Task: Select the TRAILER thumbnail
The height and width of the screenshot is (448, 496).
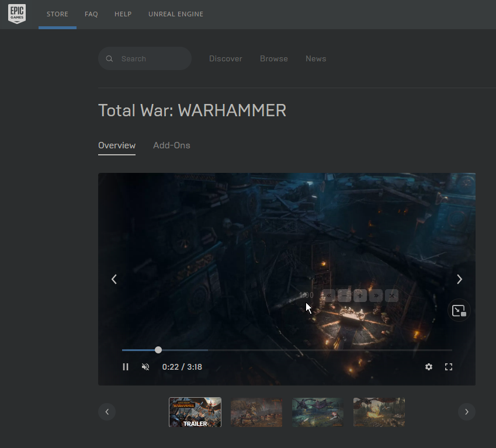Action: (x=195, y=412)
